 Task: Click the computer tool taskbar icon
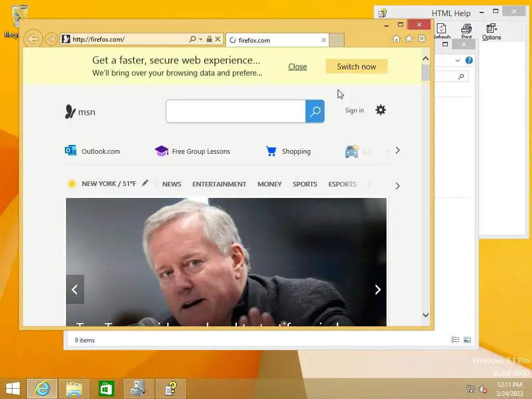click(138, 389)
